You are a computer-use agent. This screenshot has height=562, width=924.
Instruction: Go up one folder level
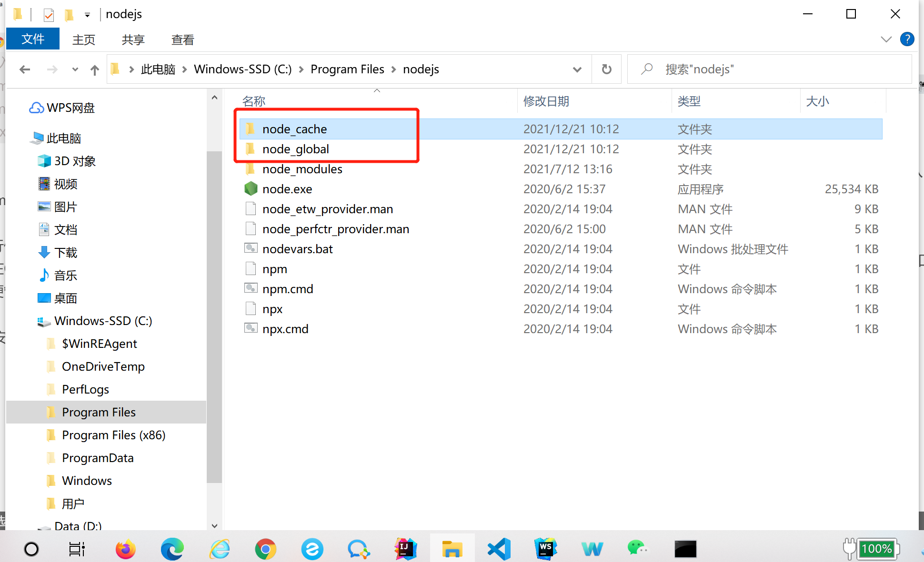[95, 70]
